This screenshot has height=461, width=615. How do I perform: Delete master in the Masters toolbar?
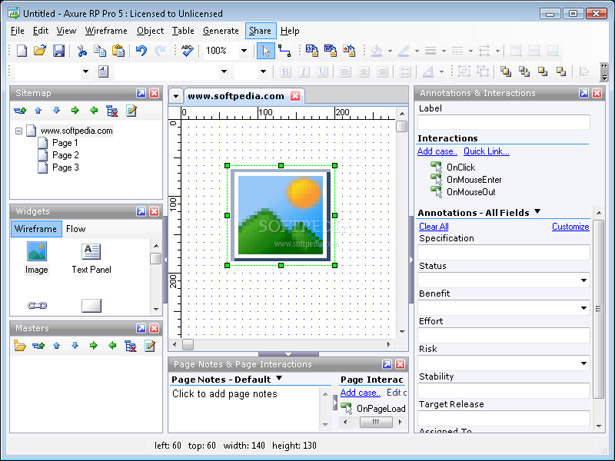click(x=130, y=346)
